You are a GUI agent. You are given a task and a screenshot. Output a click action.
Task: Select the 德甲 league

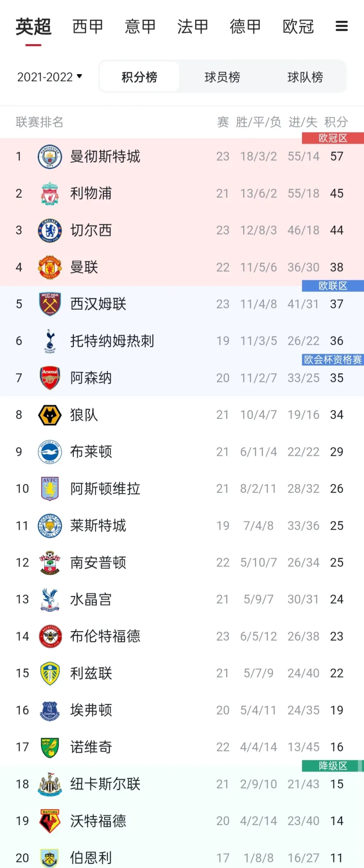pos(245,26)
